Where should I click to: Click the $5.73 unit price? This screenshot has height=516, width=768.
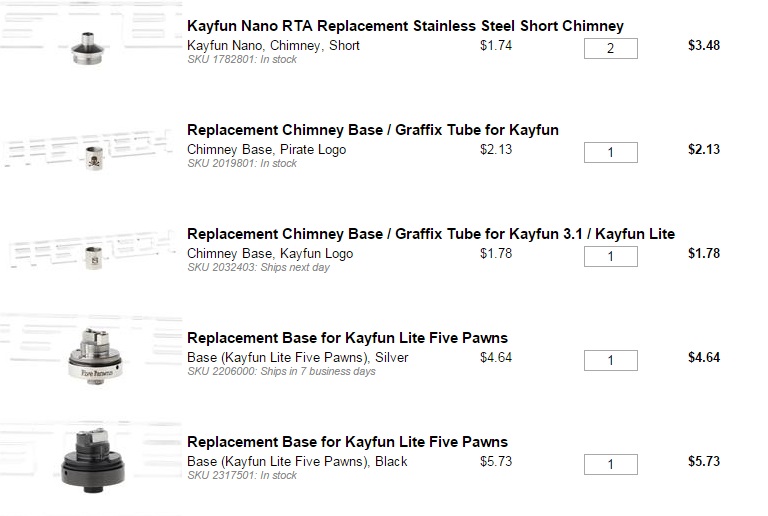click(496, 461)
